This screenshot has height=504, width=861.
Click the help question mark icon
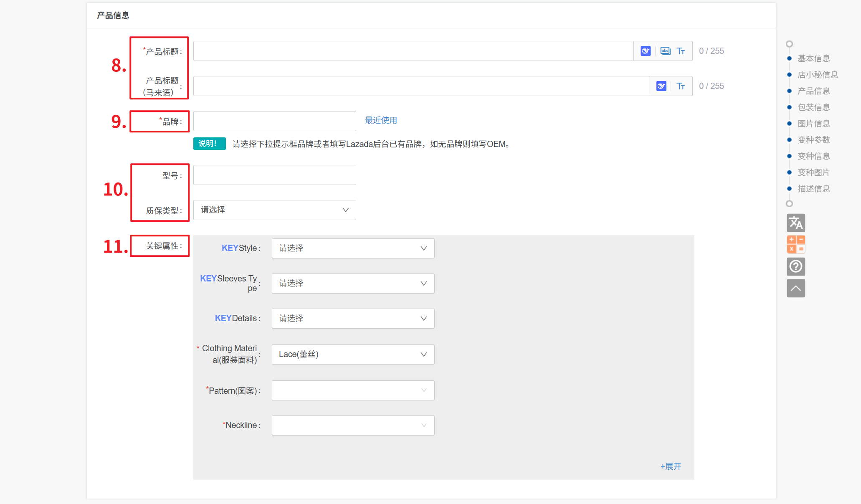pos(796,266)
